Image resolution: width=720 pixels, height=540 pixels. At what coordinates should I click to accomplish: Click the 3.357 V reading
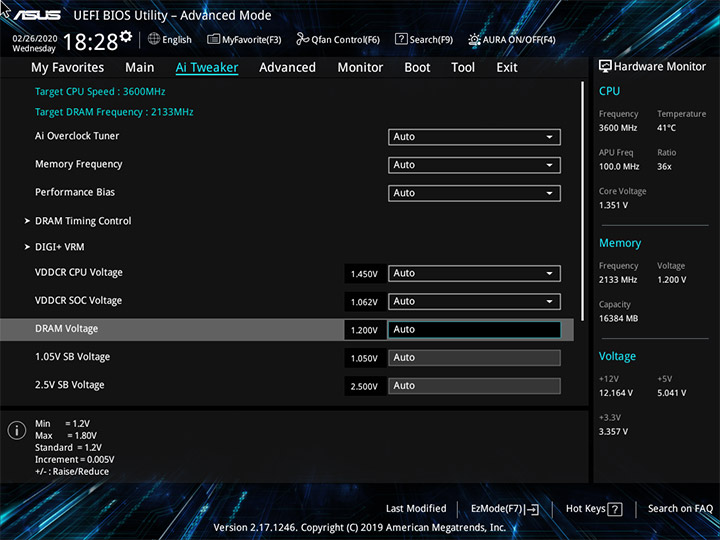[613, 432]
